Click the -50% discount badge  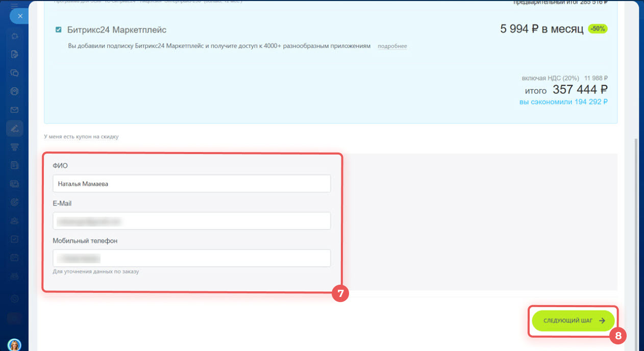pos(598,29)
